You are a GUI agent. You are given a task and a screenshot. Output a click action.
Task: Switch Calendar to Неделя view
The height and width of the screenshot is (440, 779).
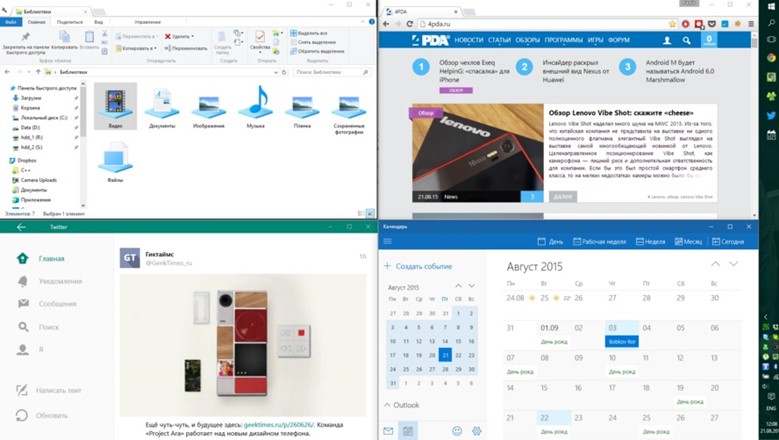650,242
